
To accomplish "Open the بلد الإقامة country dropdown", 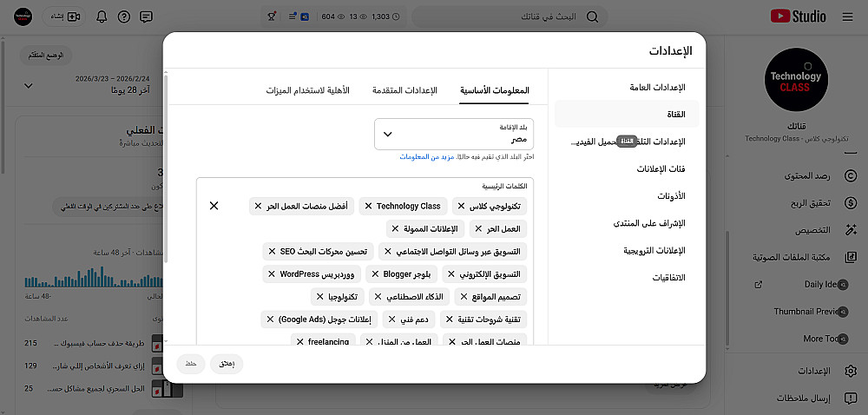I will 454,134.
